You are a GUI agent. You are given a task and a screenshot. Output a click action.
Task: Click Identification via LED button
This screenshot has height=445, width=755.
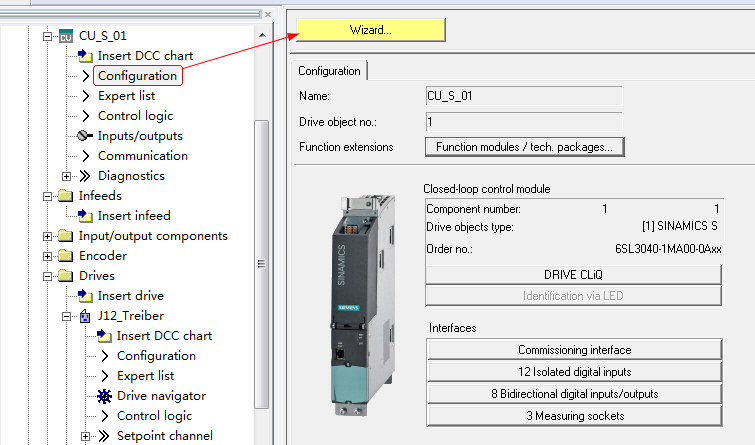coord(573,296)
